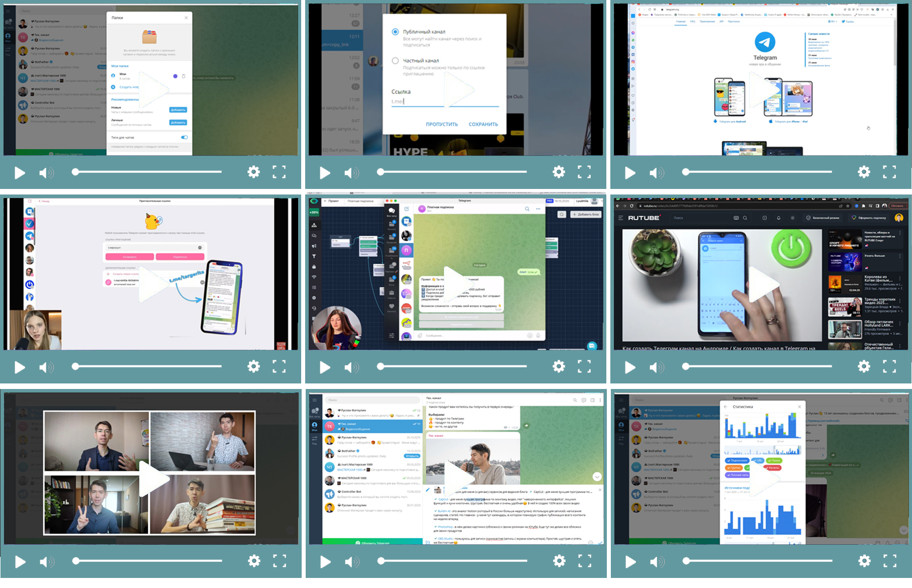Select the Публичный канал radio button
This screenshot has height=588, width=912.
coord(395,32)
